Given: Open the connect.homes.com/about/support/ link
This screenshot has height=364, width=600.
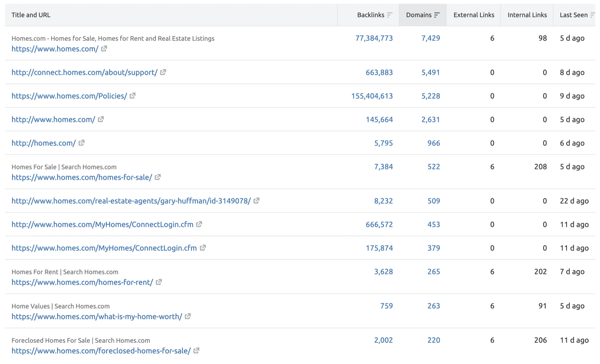Looking at the screenshot, I should 84,72.
